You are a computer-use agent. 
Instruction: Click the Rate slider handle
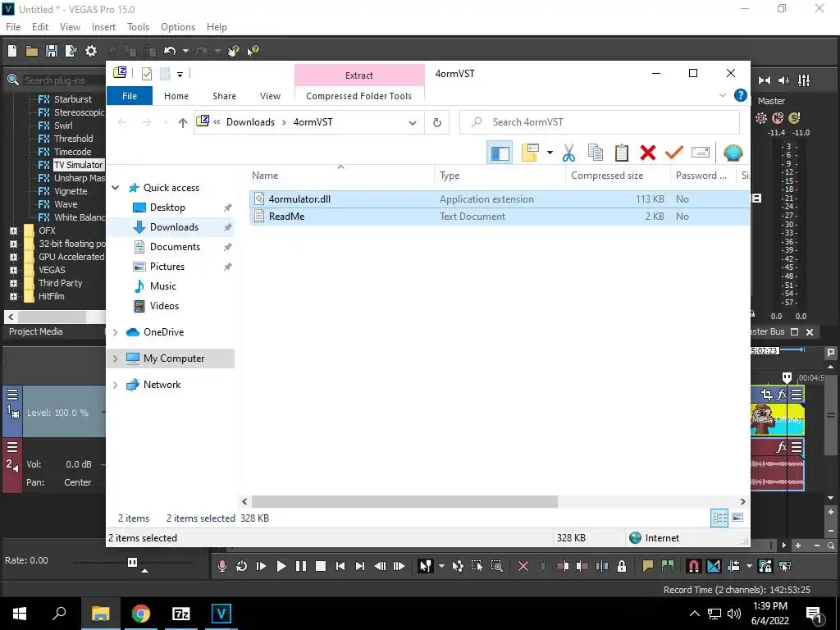[132, 563]
